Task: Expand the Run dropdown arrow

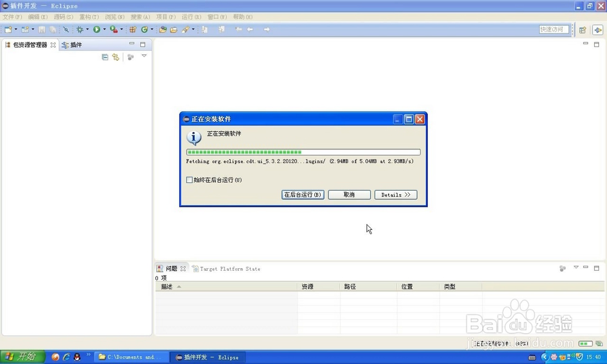Action: [x=104, y=29]
